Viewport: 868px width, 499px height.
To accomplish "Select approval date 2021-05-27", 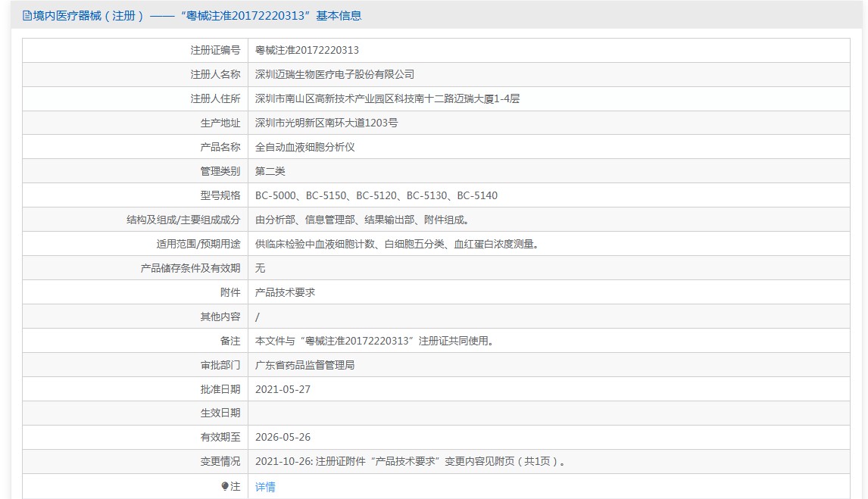I will (x=283, y=389).
